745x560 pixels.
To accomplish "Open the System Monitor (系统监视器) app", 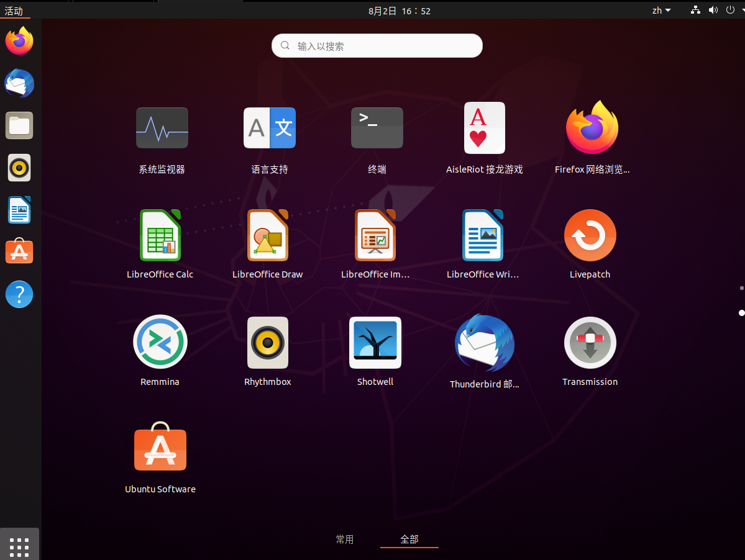I will [162, 128].
